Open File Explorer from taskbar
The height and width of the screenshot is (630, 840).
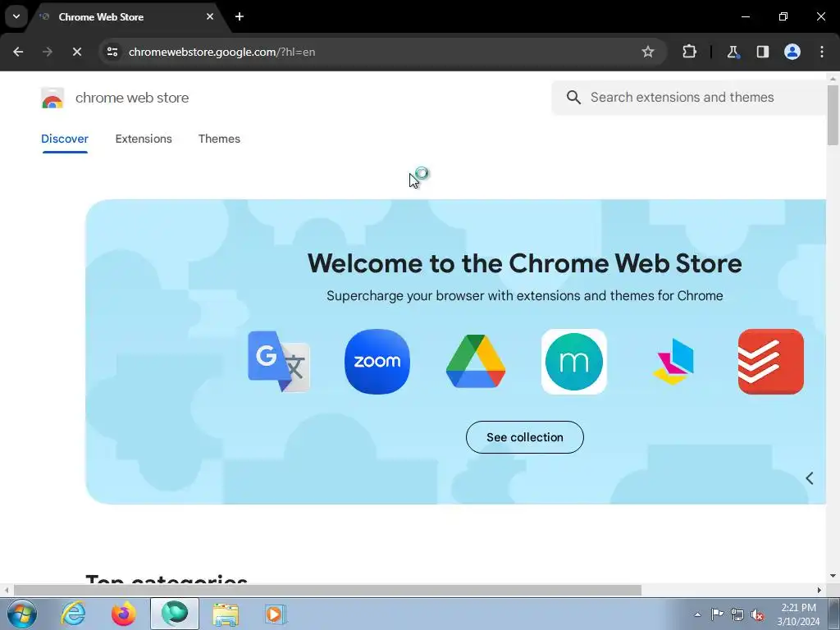(226, 614)
